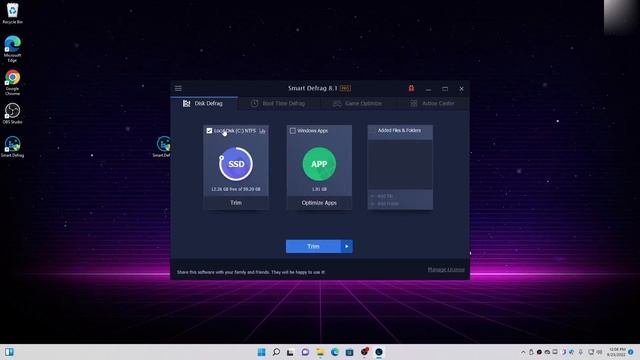Viewport: 640px width, 360px height.
Task: Click Add File in Added Files panel
Action: 382,196
